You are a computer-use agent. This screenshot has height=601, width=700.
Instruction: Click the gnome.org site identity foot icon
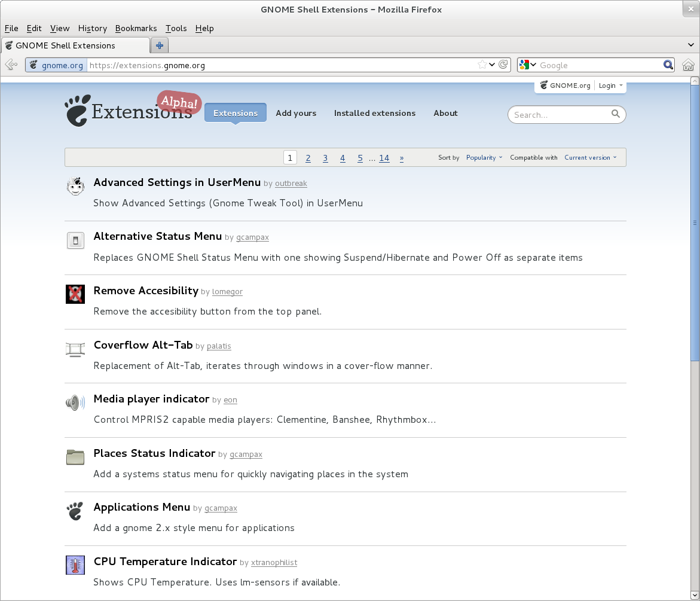(x=33, y=65)
